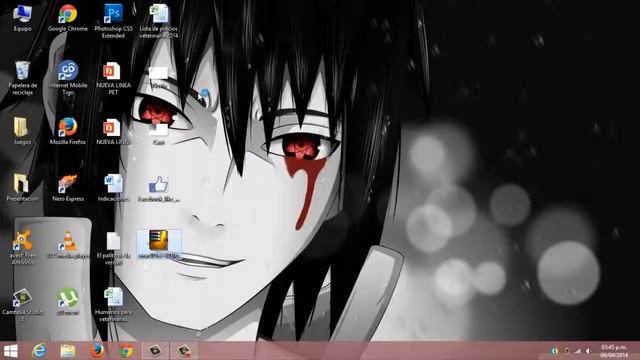This screenshot has height=360, width=640.
Task: Select the Internet Mobile Tigo shortcut
Action: (68, 78)
